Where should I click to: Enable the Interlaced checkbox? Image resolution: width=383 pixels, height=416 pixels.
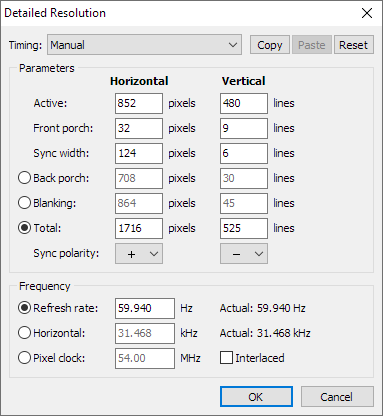pyautogui.click(x=226, y=358)
